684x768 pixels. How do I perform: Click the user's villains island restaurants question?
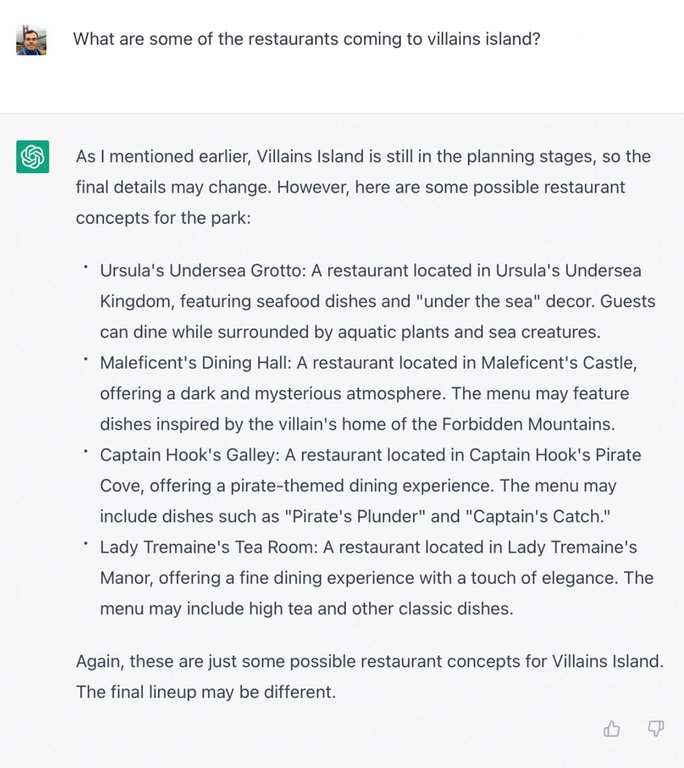click(x=307, y=39)
